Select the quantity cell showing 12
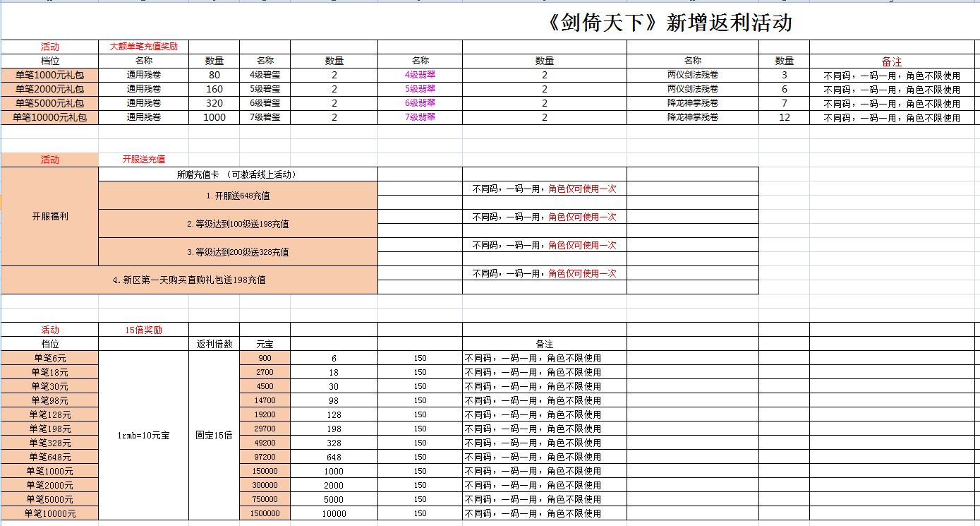 pyautogui.click(x=785, y=117)
